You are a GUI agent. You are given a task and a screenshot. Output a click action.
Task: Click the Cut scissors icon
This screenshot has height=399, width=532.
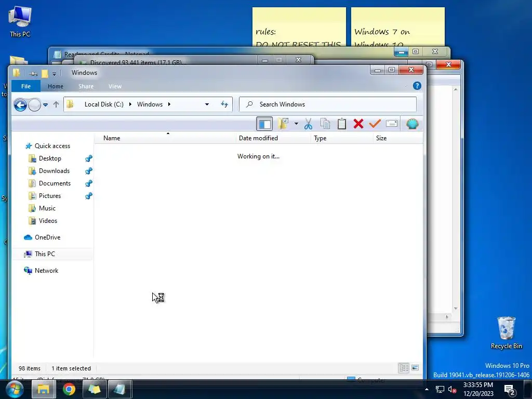tap(308, 124)
